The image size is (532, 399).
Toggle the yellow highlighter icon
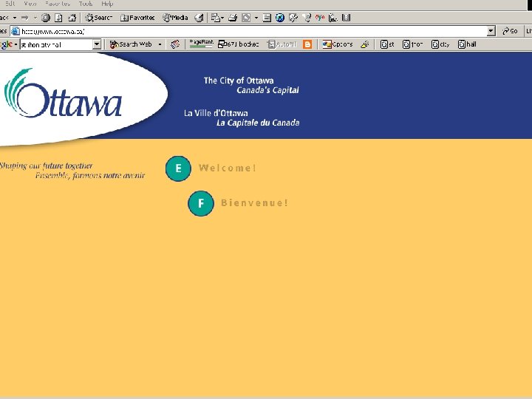(x=365, y=44)
